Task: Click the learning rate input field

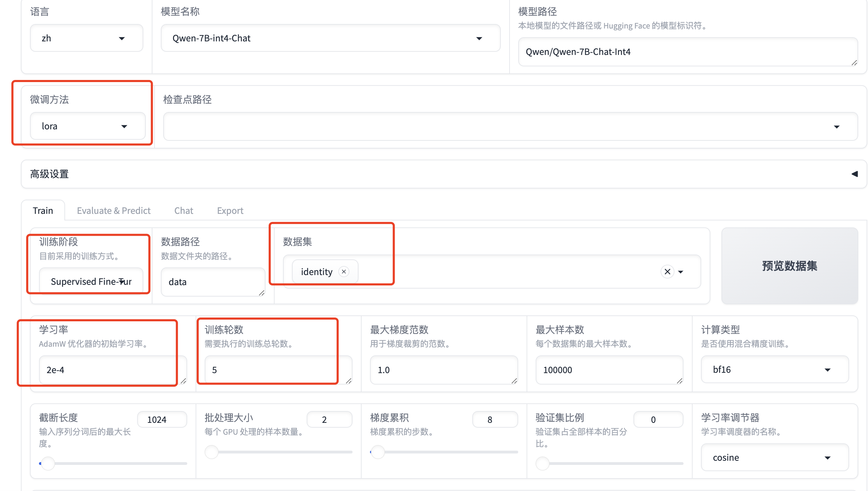Action: coord(108,370)
